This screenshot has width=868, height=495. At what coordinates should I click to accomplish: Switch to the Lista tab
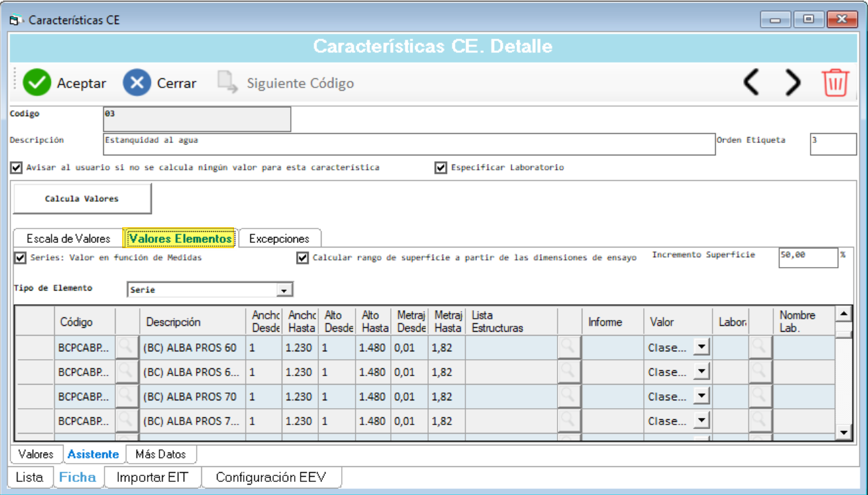pos(29,477)
